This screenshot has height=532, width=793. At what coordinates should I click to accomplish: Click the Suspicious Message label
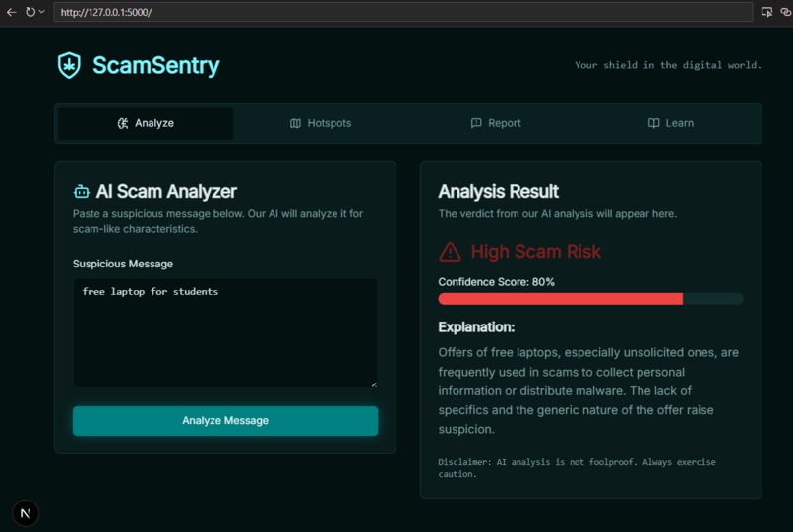[x=123, y=264]
